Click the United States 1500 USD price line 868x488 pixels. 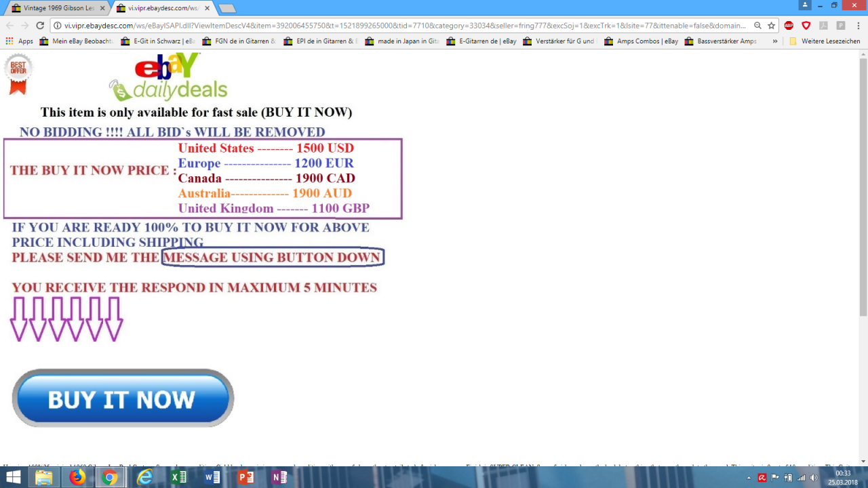266,148
